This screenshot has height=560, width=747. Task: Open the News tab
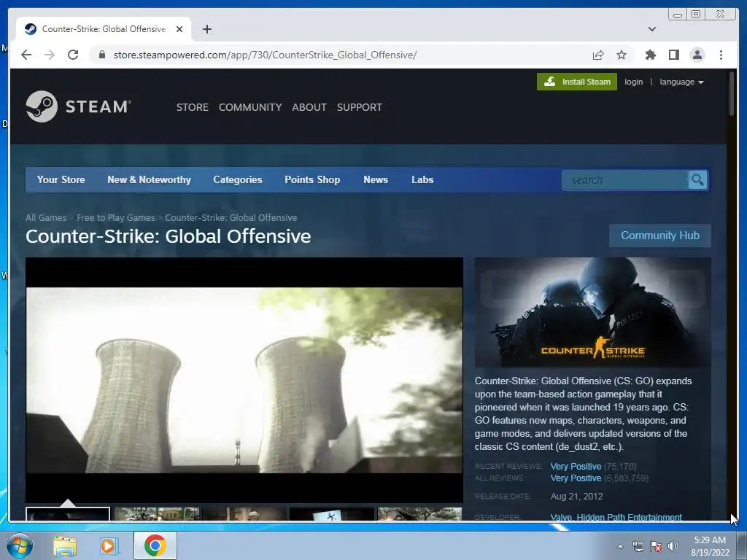coord(376,179)
